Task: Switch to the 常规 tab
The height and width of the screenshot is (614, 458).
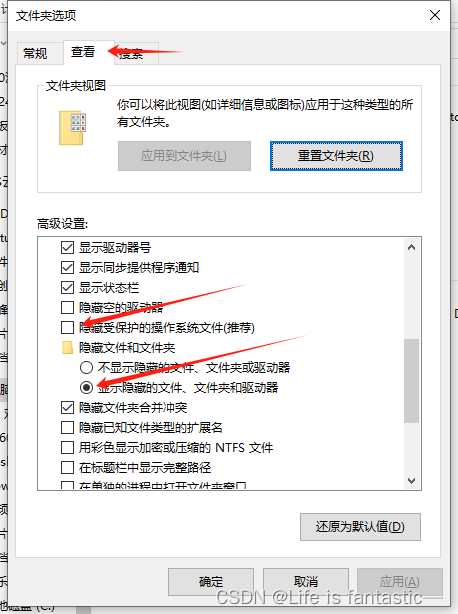Action: [35, 53]
